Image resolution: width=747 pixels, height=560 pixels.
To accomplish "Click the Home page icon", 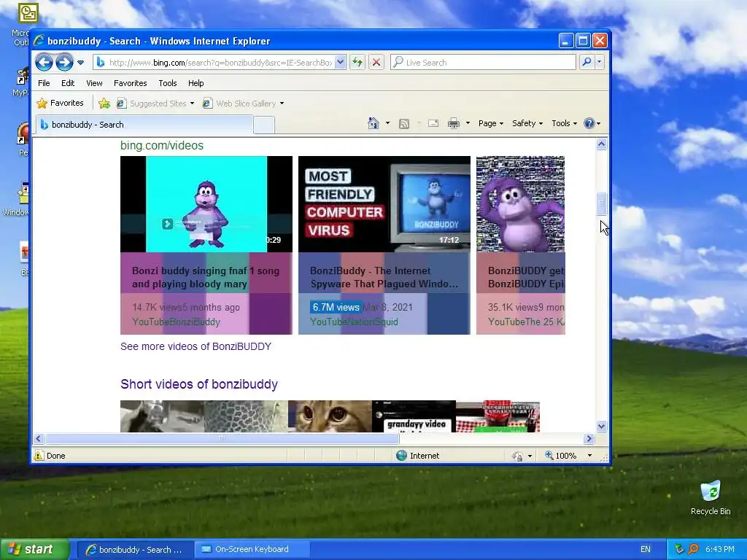I will [x=373, y=123].
